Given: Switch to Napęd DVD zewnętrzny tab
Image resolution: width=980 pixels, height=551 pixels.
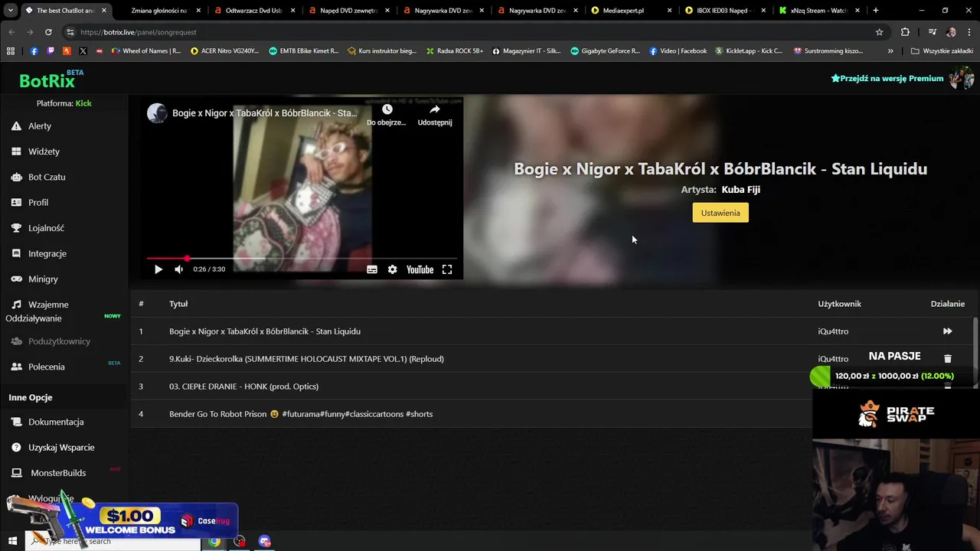Looking at the screenshot, I should click(348, 11).
